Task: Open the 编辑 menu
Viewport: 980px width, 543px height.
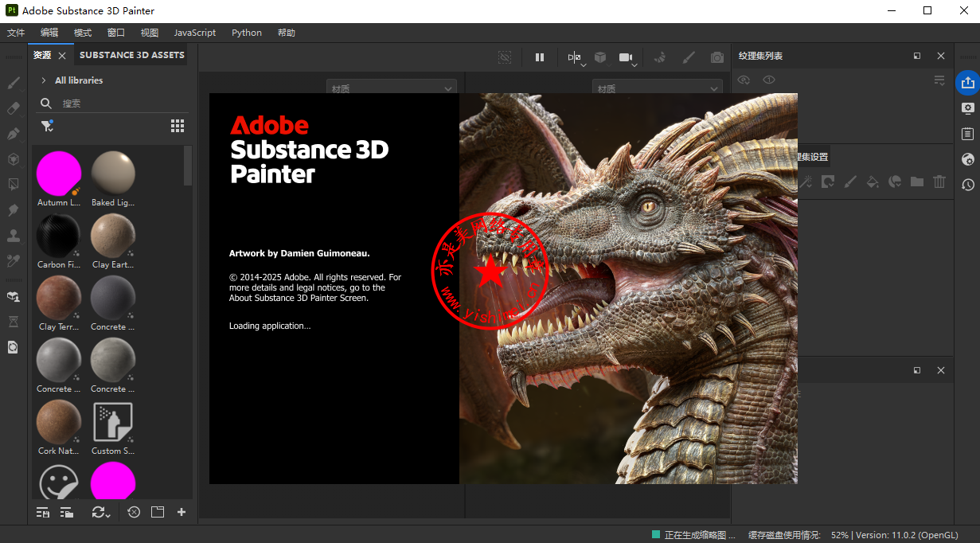Action: tap(49, 33)
